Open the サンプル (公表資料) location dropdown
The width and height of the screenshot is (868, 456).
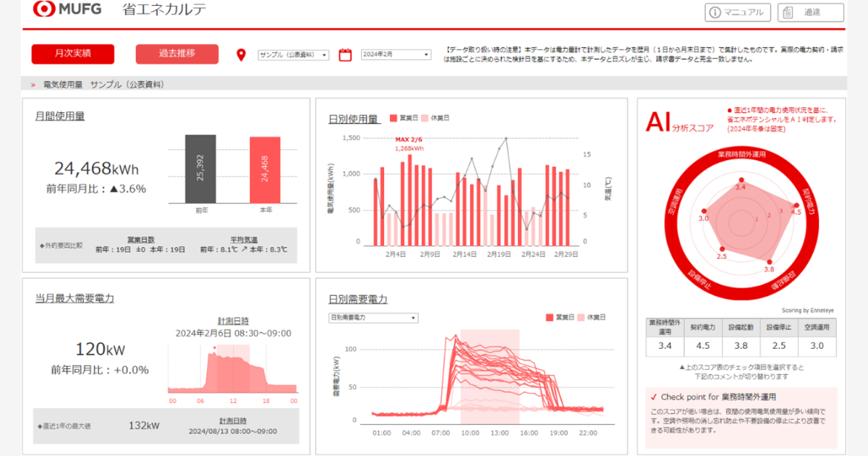(294, 55)
